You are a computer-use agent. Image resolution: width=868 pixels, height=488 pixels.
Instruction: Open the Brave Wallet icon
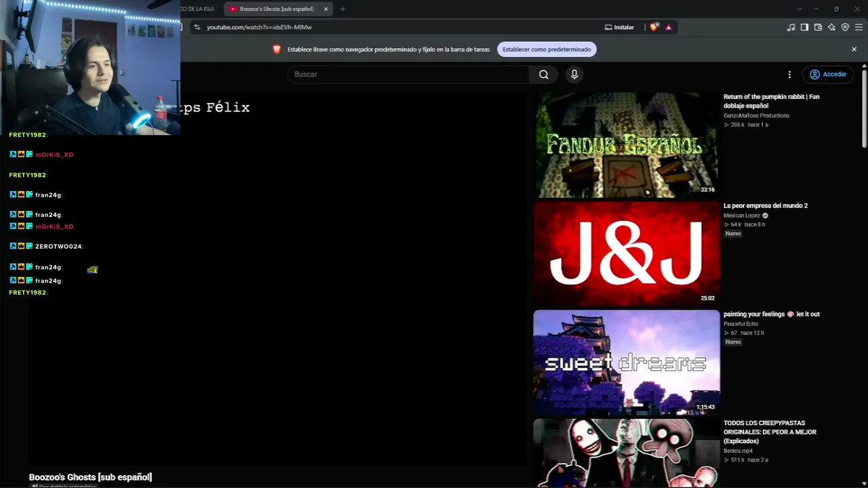pos(818,27)
